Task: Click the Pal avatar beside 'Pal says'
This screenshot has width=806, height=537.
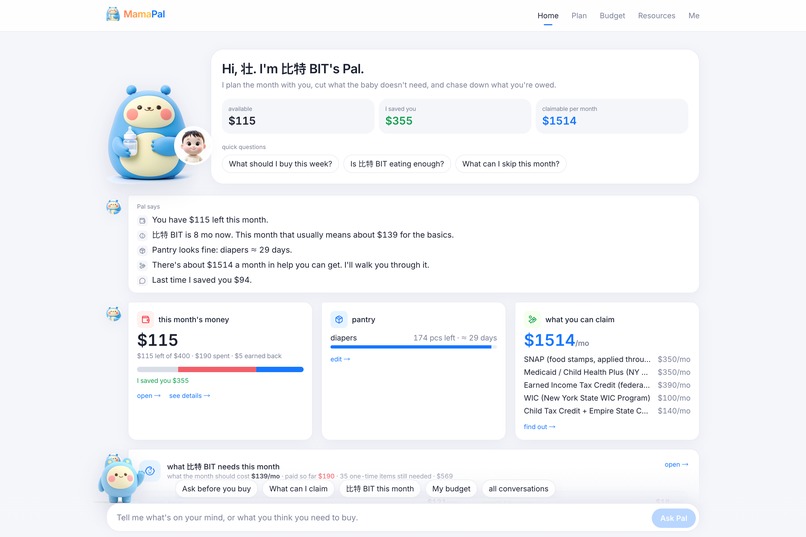Action: coord(114,207)
